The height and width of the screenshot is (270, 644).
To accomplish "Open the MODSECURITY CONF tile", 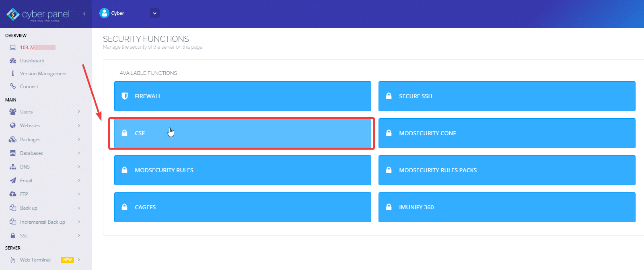I will pos(507,133).
